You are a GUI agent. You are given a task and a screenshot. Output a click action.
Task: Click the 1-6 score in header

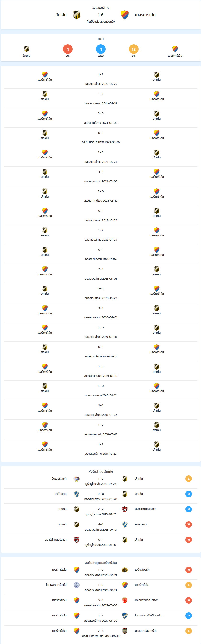[x=101, y=15]
